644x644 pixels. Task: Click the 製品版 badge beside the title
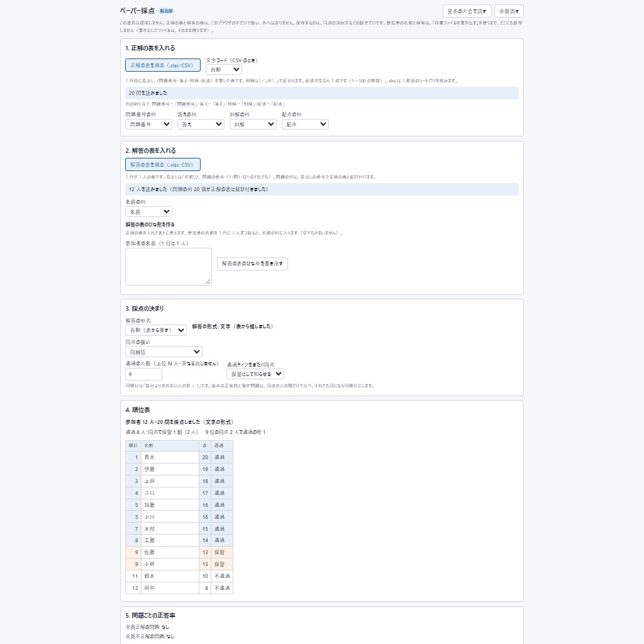[166, 11]
